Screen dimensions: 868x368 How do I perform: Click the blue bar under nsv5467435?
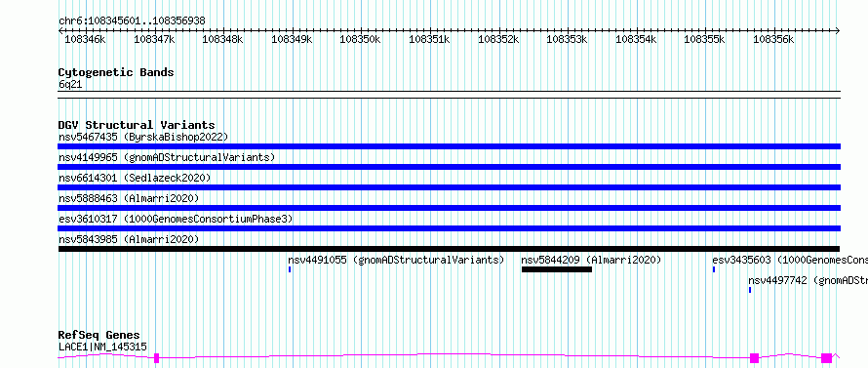point(449,146)
